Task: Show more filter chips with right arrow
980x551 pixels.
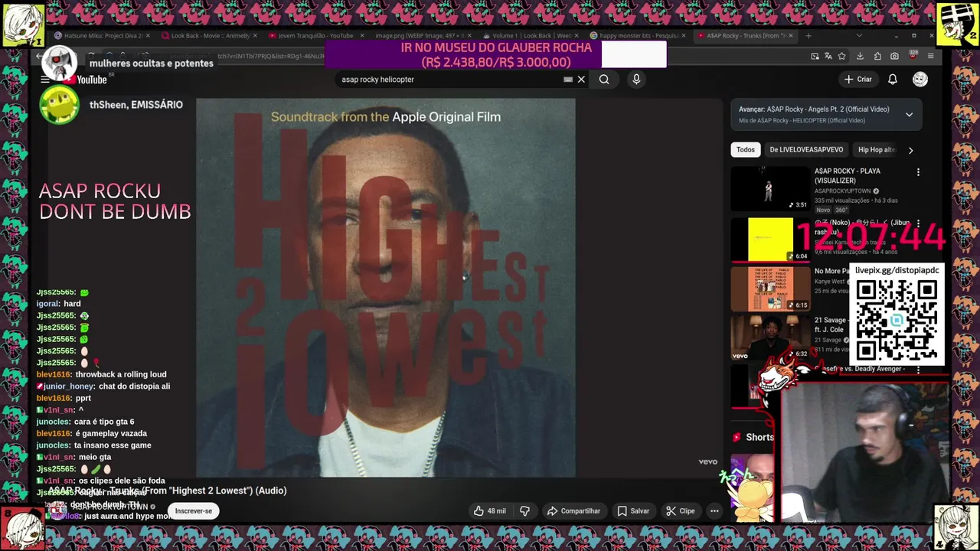Action: click(x=910, y=150)
